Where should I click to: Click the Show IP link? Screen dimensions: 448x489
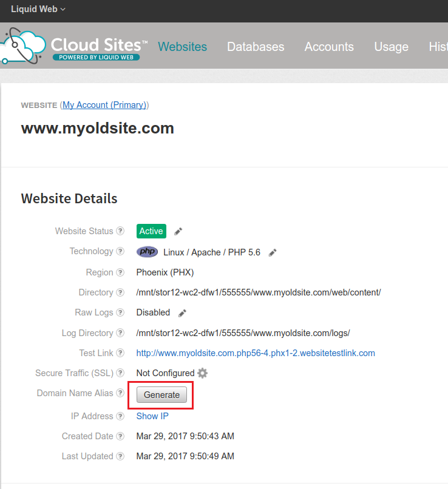click(152, 416)
